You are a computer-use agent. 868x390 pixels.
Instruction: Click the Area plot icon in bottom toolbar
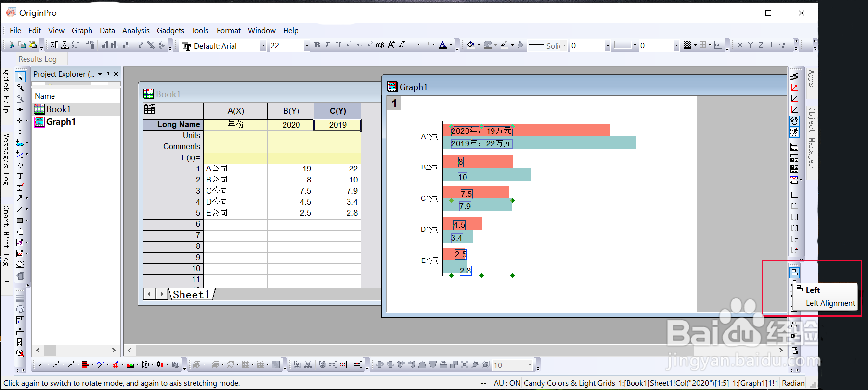(130, 364)
